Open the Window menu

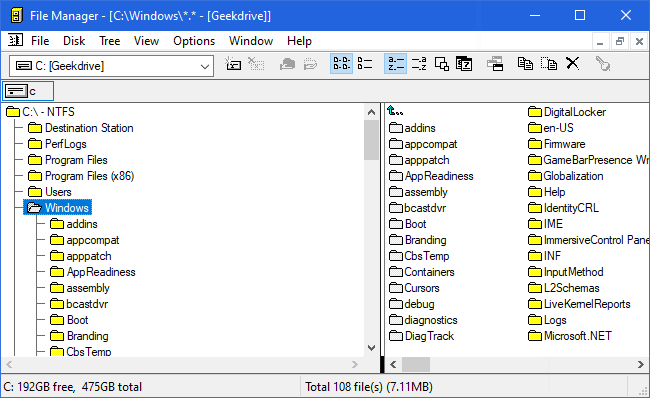pos(251,41)
